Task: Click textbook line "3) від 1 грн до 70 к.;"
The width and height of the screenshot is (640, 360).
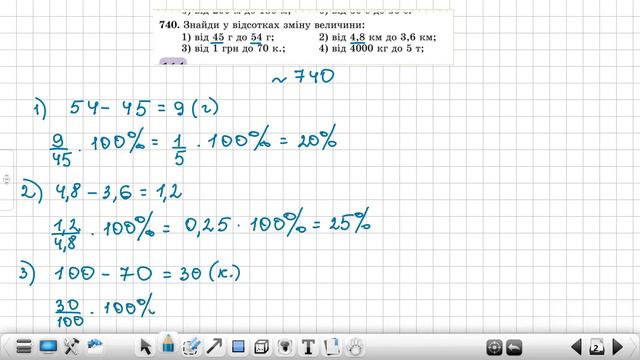Action: pos(233,49)
